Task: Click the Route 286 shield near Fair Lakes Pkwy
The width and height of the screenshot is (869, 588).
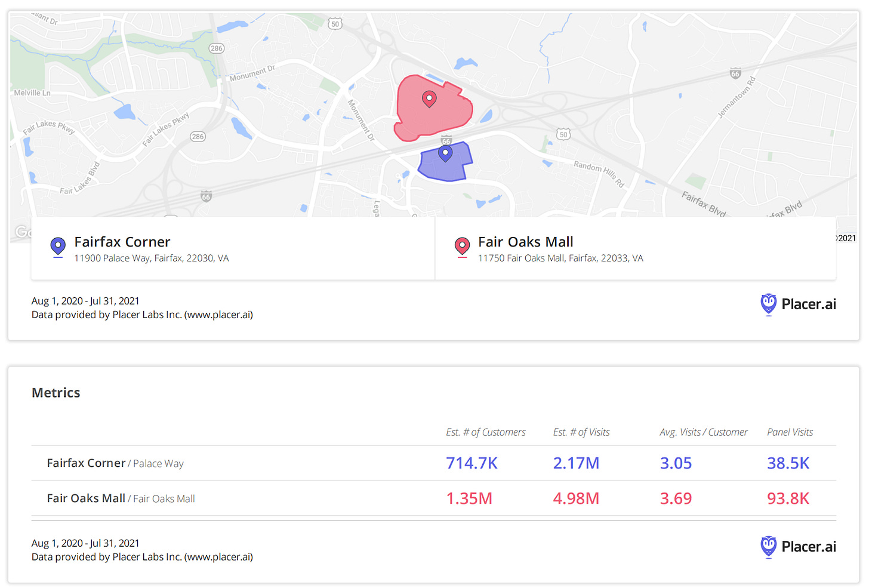Action: pos(197,136)
